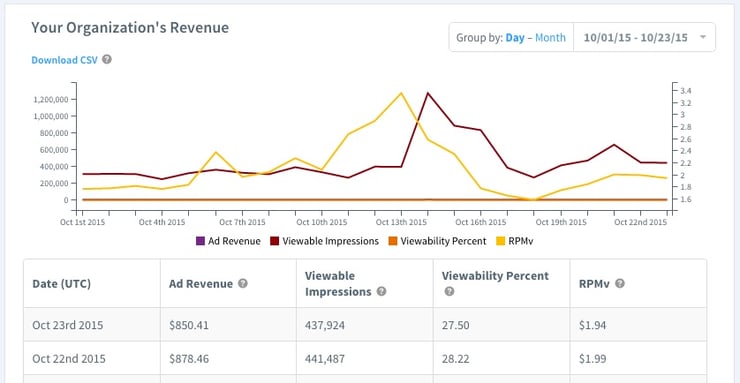This screenshot has height=383, width=740.
Task: Toggle Ad Revenue series legend label
Action: (234, 241)
